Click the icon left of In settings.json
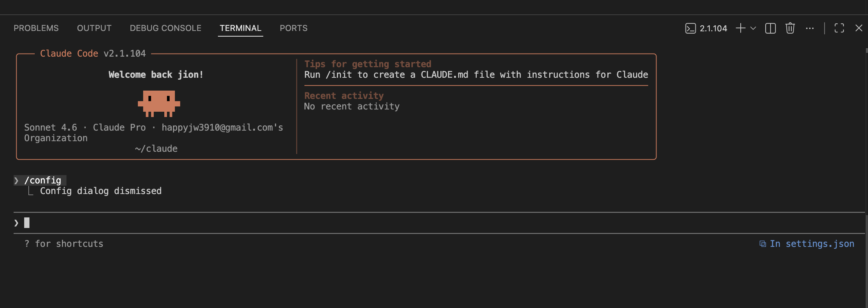 (x=763, y=244)
